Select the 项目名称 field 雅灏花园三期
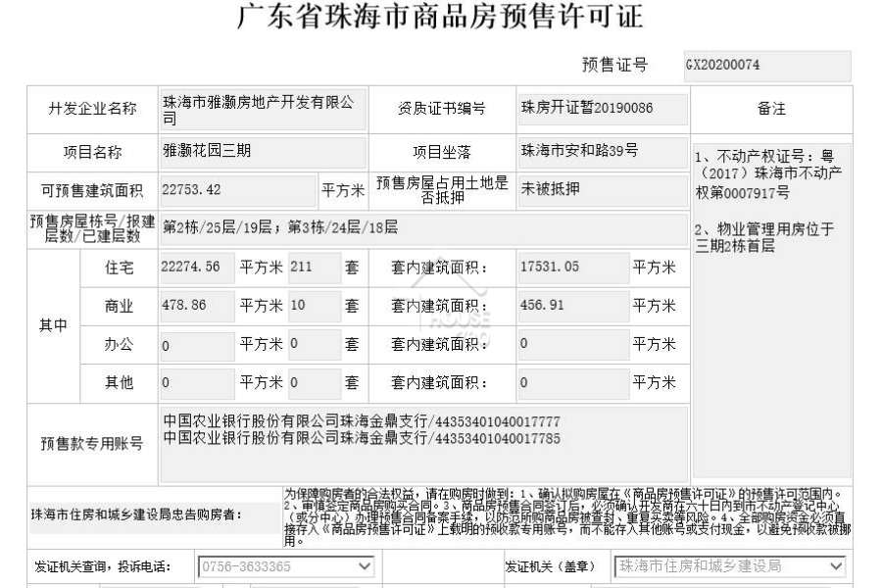The height and width of the screenshot is (588, 882). click(x=264, y=152)
